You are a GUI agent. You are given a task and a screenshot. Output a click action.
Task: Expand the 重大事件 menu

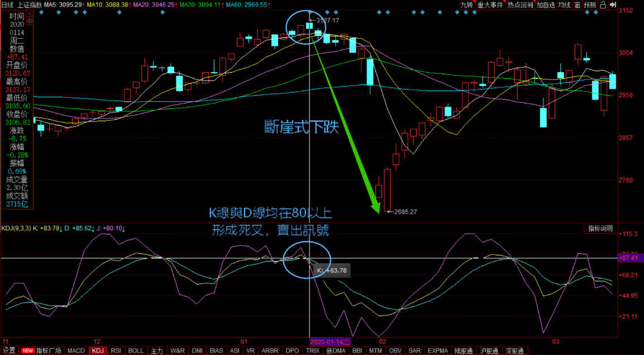click(490, 5)
